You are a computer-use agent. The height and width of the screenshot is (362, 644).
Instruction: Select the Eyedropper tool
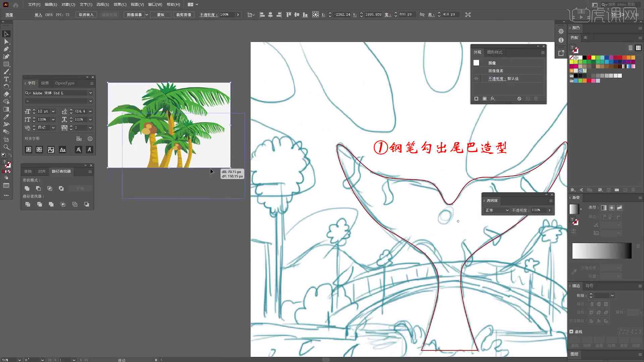6,117
